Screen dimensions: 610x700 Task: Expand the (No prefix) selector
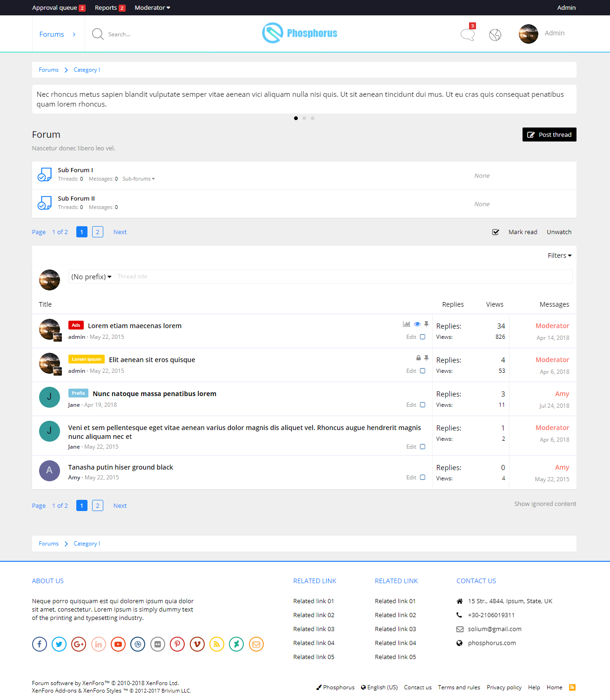[91, 277]
